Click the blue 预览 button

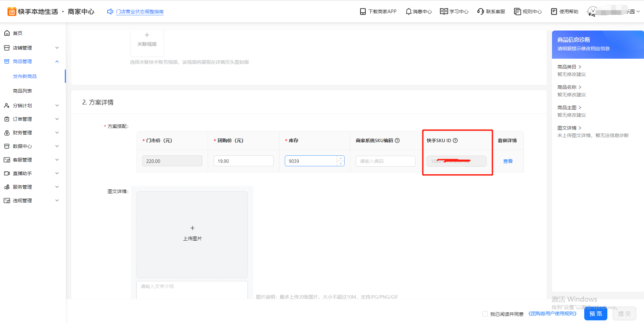595,314
